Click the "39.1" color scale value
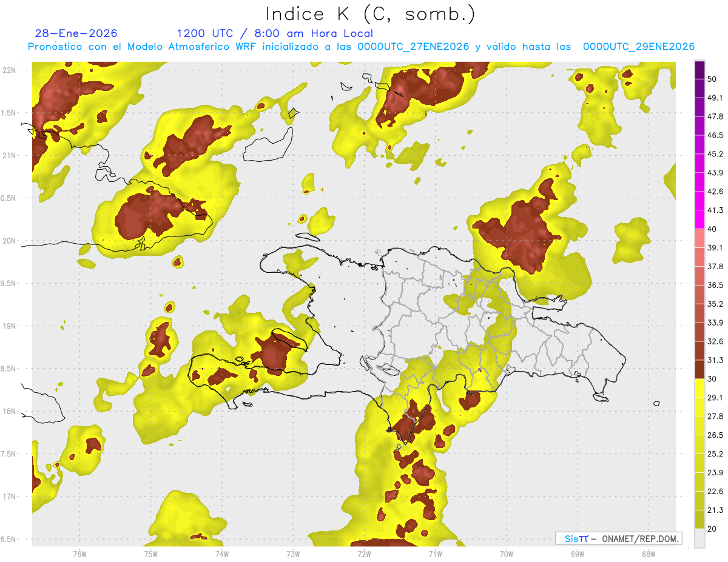 [715, 248]
